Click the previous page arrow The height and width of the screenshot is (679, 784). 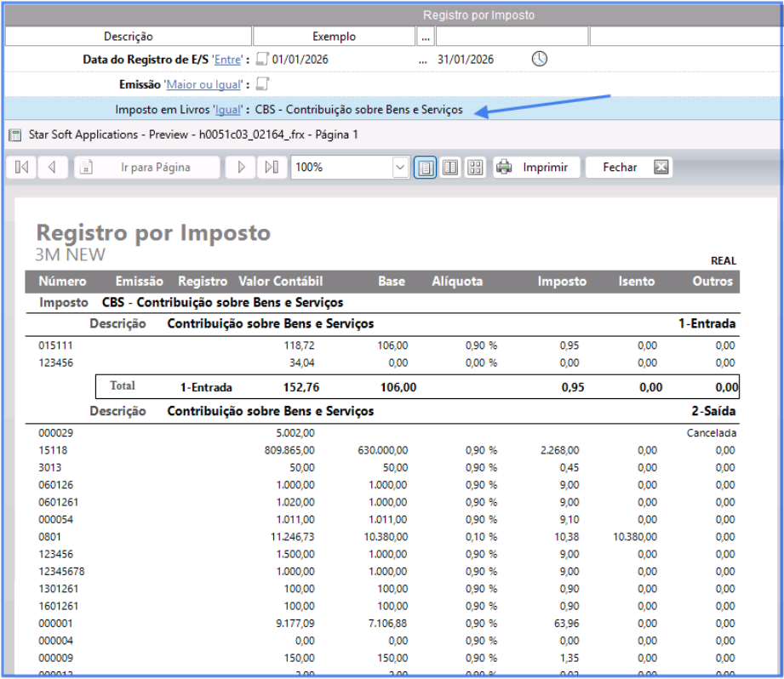pos(52,168)
